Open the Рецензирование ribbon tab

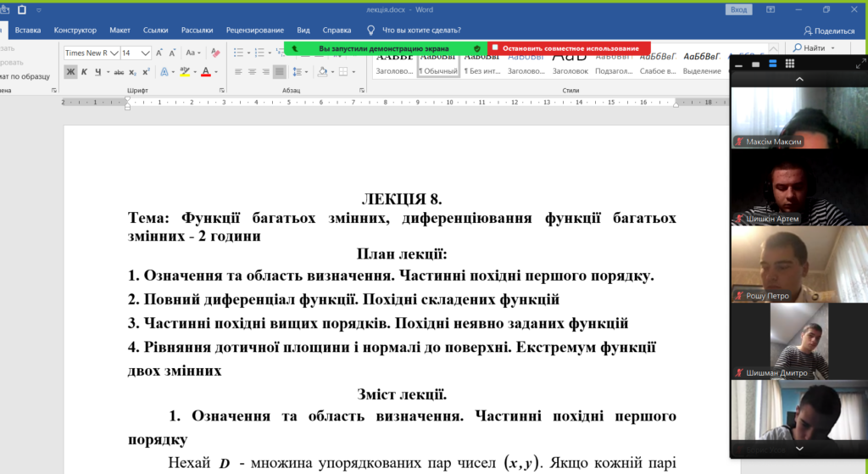tap(254, 31)
